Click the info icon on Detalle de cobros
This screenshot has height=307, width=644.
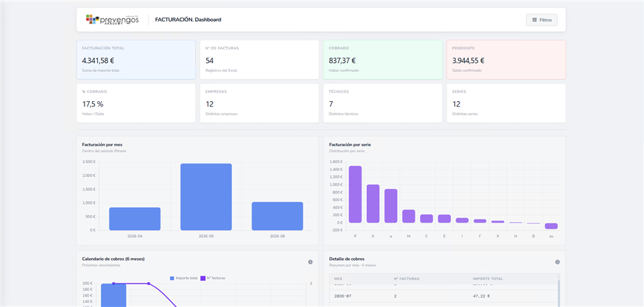pyautogui.click(x=557, y=262)
